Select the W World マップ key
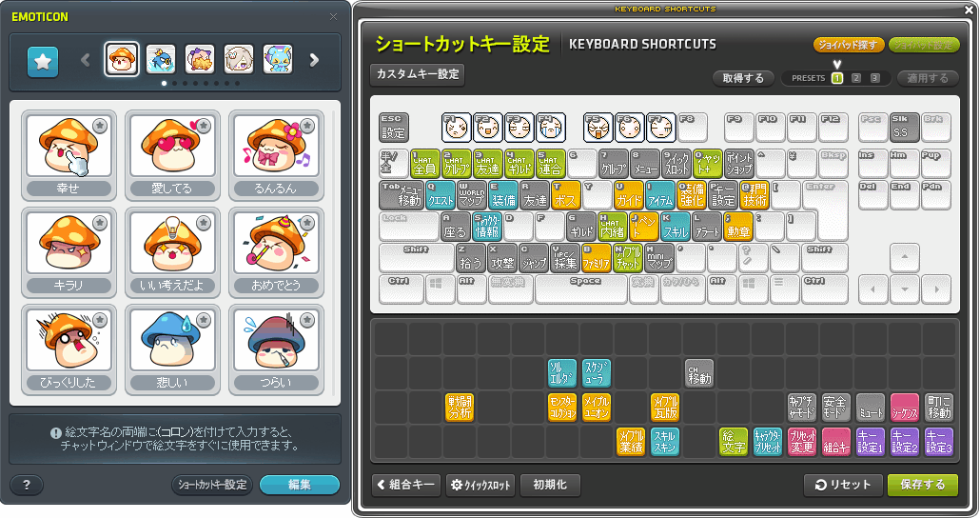This screenshot has width=980, height=518. coord(472,195)
